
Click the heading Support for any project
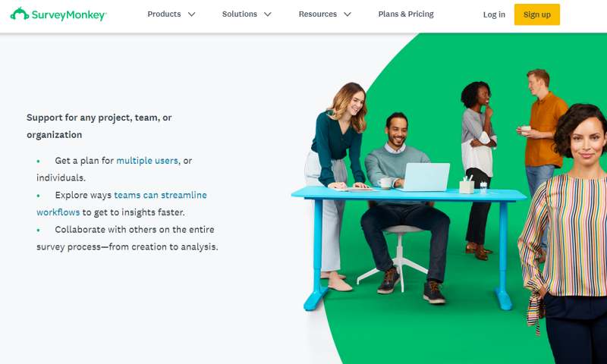(99, 126)
